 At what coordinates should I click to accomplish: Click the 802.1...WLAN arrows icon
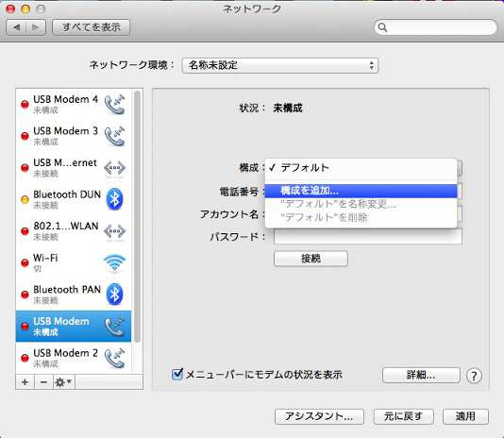[115, 231]
